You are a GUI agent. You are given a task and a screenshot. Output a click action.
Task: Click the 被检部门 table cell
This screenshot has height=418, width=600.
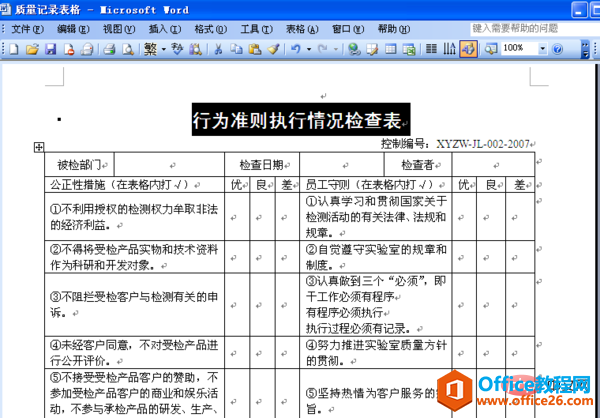tap(79, 165)
